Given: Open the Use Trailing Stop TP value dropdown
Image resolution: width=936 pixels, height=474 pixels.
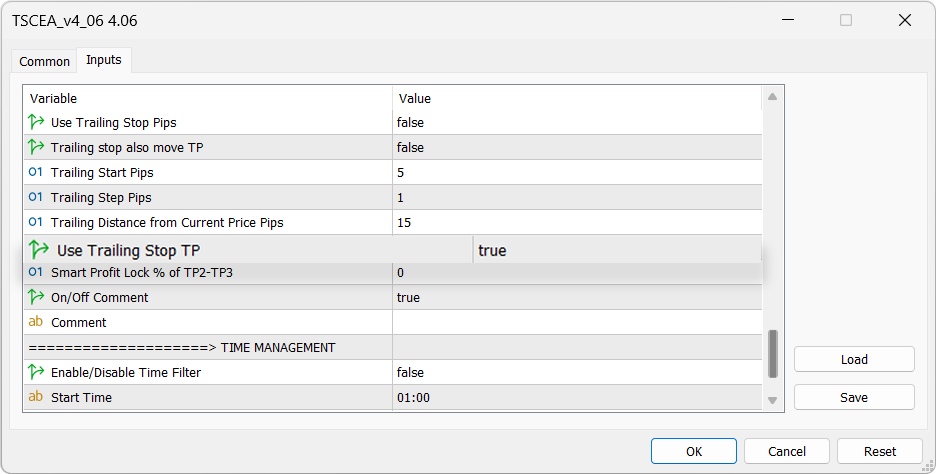Looking at the screenshot, I should [x=616, y=250].
